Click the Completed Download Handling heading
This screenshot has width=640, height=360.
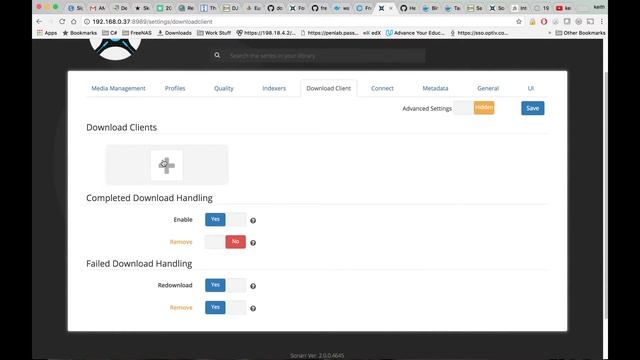[149, 198]
